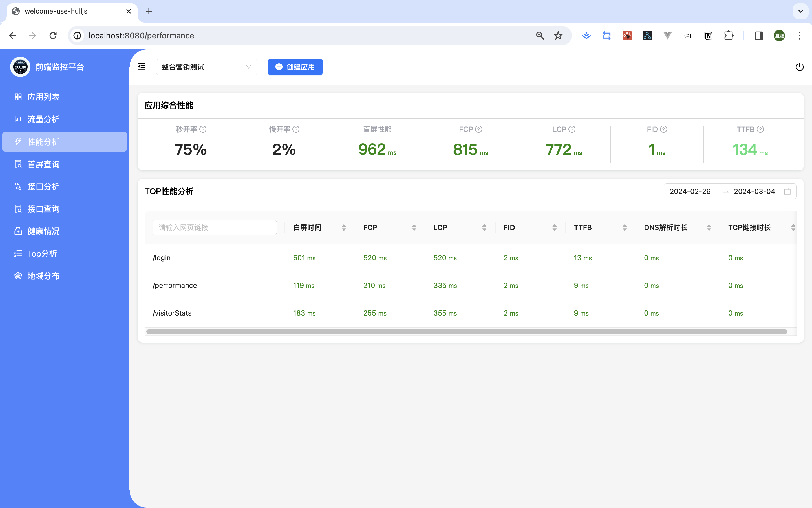Screen dimensions: 812x508
Task: Click the browser address bar URL
Action: point(141,35)
